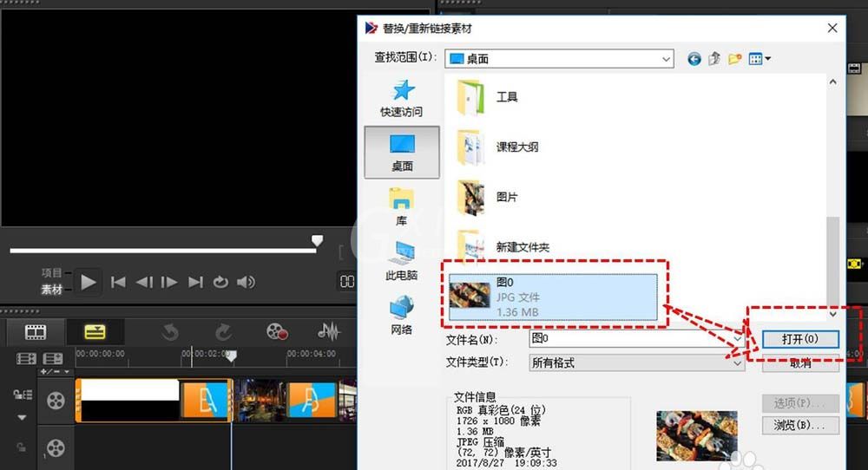Go up one folder level icon in the dialog
Image resolution: width=868 pixels, height=470 pixels.
[714, 59]
